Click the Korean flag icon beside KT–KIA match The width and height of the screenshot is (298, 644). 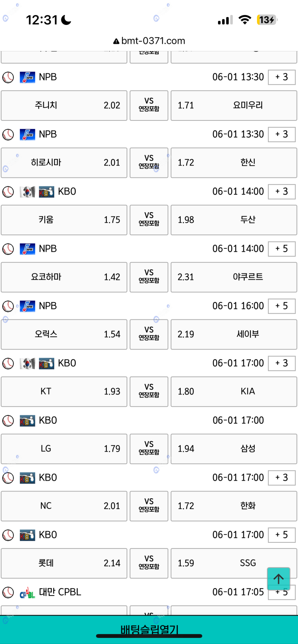27,363
